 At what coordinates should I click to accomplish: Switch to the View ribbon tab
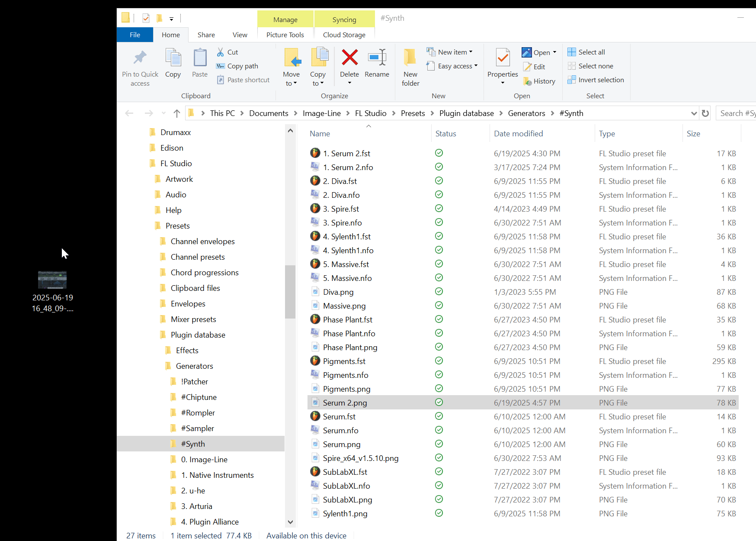pyautogui.click(x=240, y=35)
